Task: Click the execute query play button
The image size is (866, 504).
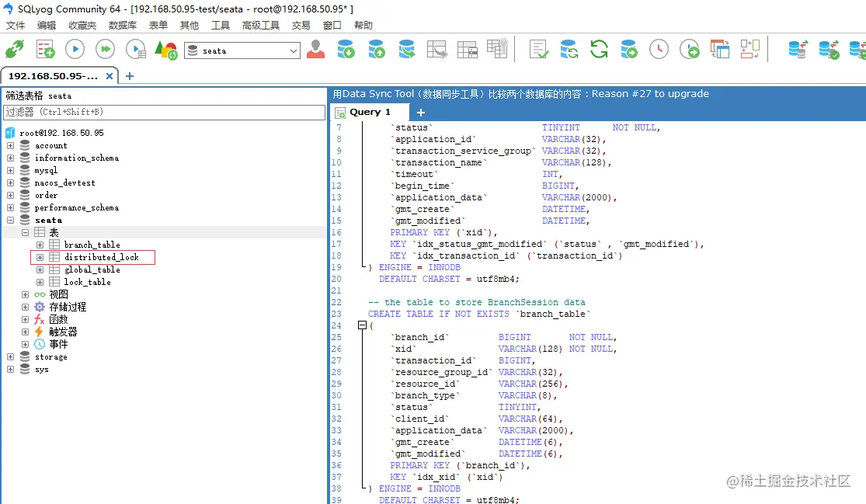Action: 75,50
